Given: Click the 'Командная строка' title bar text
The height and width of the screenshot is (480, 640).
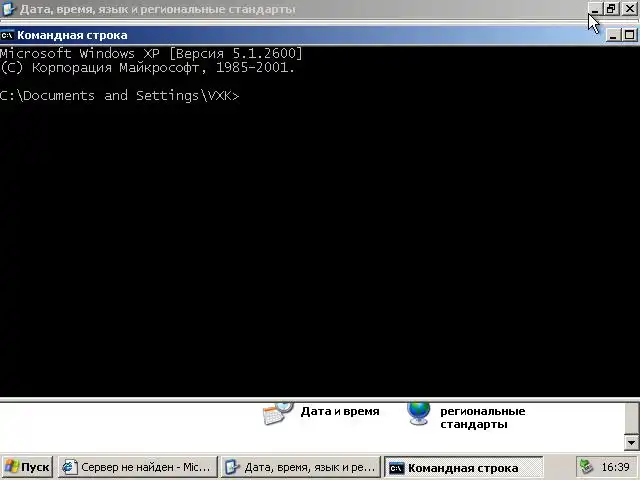Looking at the screenshot, I should tap(72, 35).
